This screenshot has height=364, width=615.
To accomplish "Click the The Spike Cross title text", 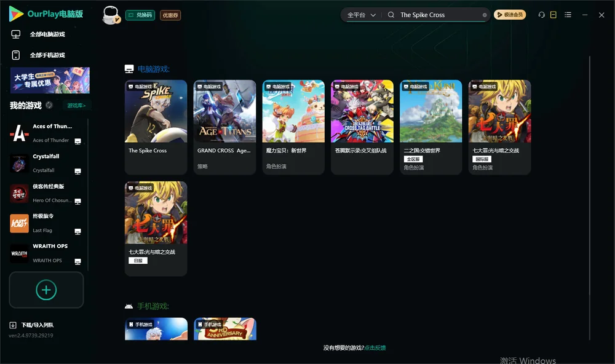I will (x=148, y=151).
